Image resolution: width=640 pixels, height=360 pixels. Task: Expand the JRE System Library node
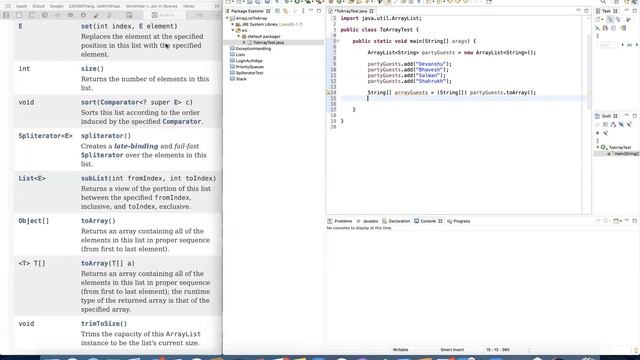point(233,24)
